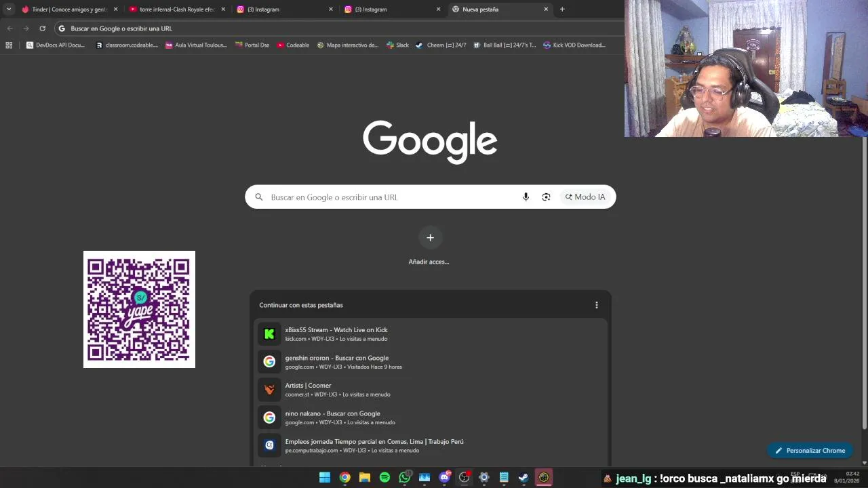Open Google Chrome from the taskbar
Screen dimensions: 868x488
pyautogui.click(x=345, y=477)
